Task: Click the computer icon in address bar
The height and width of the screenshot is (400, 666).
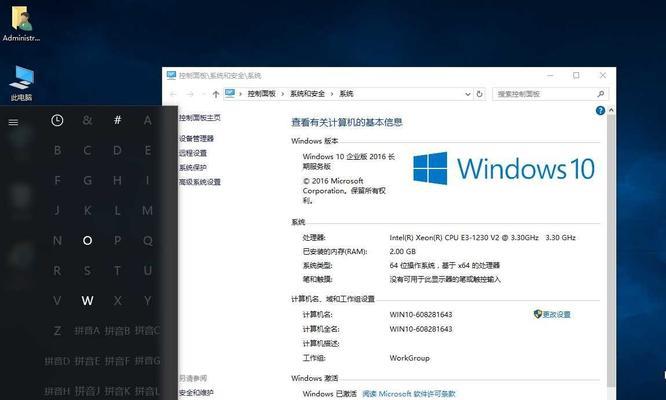Action: click(230, 93)
